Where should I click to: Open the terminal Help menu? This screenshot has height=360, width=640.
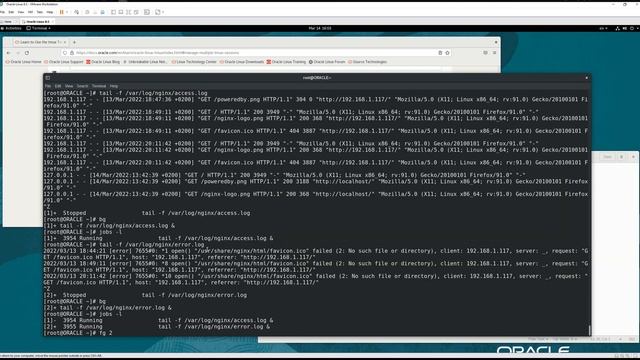pos(114,86)
